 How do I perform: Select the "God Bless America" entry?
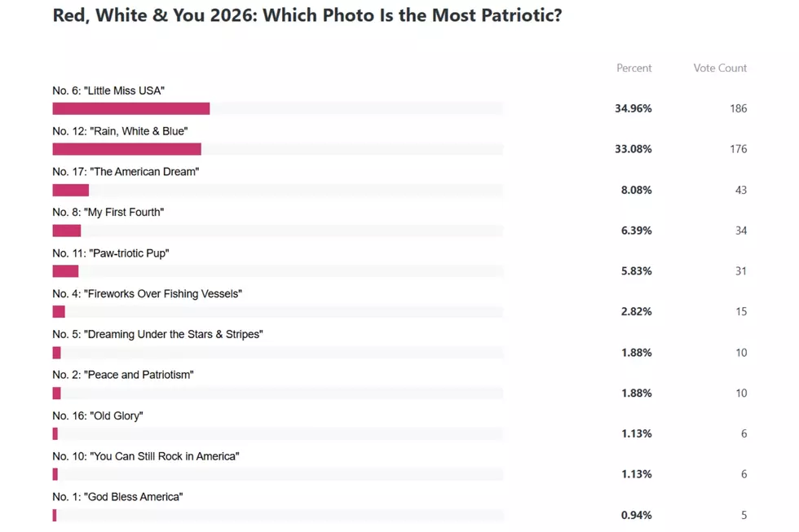[117, 497]
